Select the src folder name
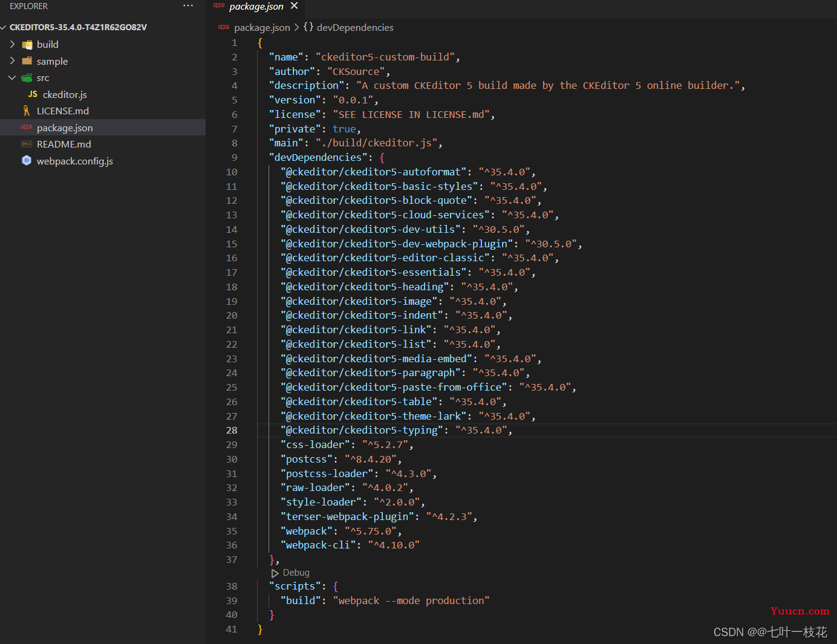 43,77
